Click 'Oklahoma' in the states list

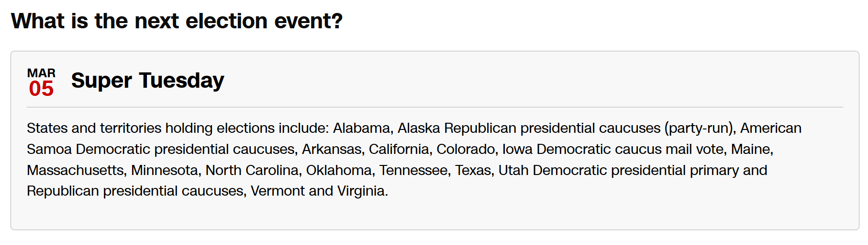pyautogui.click(x=339, y=170)
